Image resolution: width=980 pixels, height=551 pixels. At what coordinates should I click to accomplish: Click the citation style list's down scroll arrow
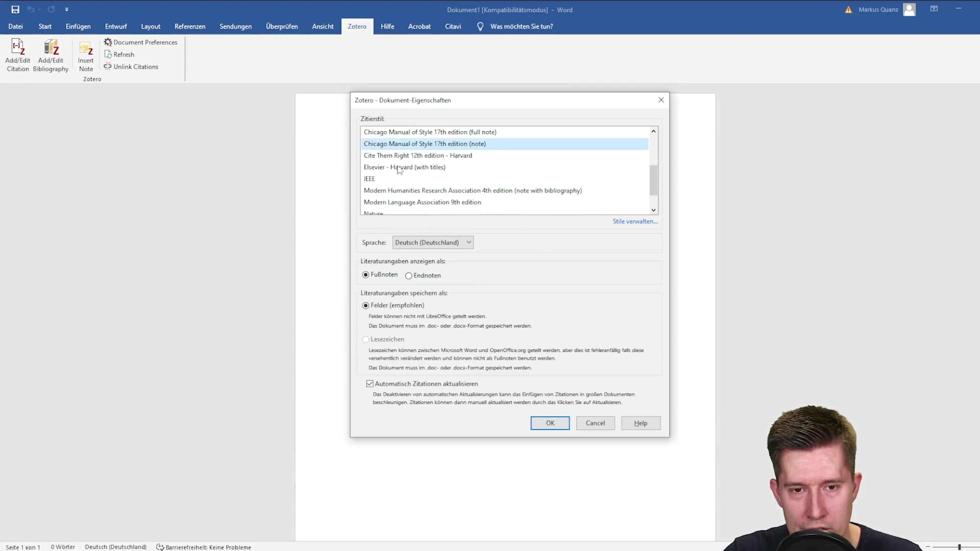coord(653,210)
